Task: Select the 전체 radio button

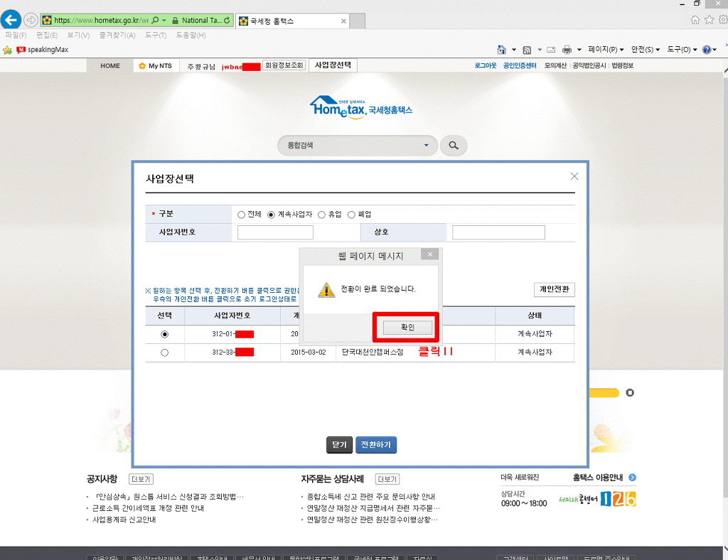Action: pyautogui.click(x=242, y=215)
